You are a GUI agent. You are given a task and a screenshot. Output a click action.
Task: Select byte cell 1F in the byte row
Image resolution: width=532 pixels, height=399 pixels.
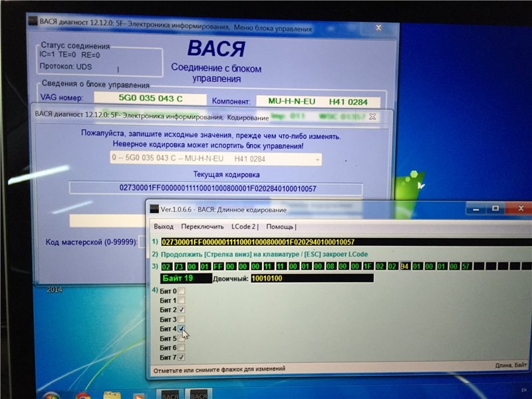point(368,267)
